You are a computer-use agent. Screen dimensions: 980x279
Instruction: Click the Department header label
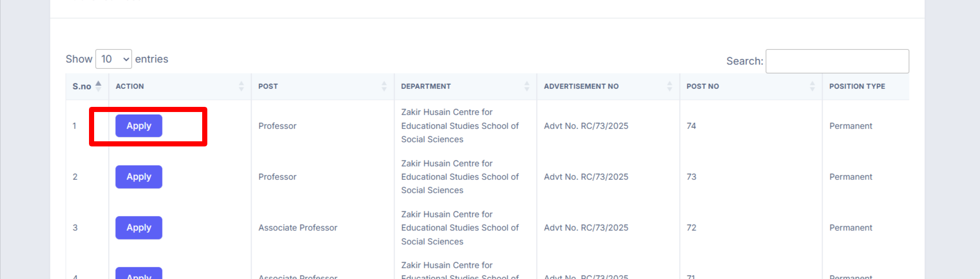coord(426,86)
